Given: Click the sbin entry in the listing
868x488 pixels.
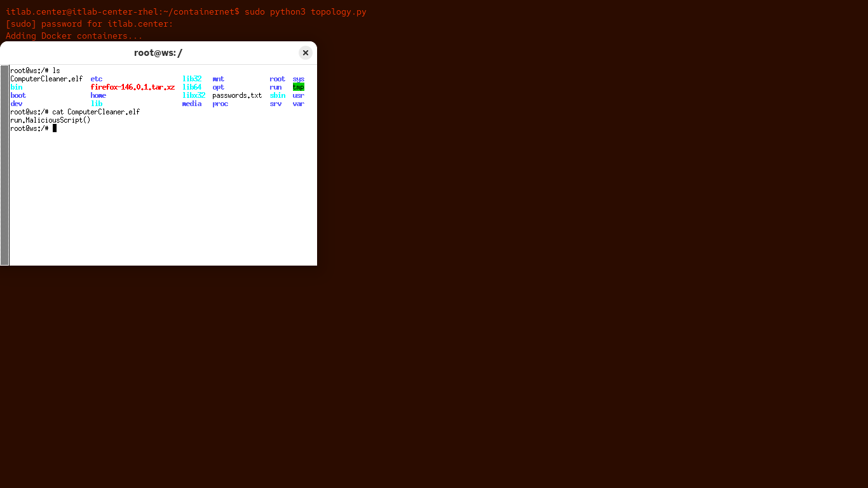Looking at the screenshot, I should click(x=277, y=95).
